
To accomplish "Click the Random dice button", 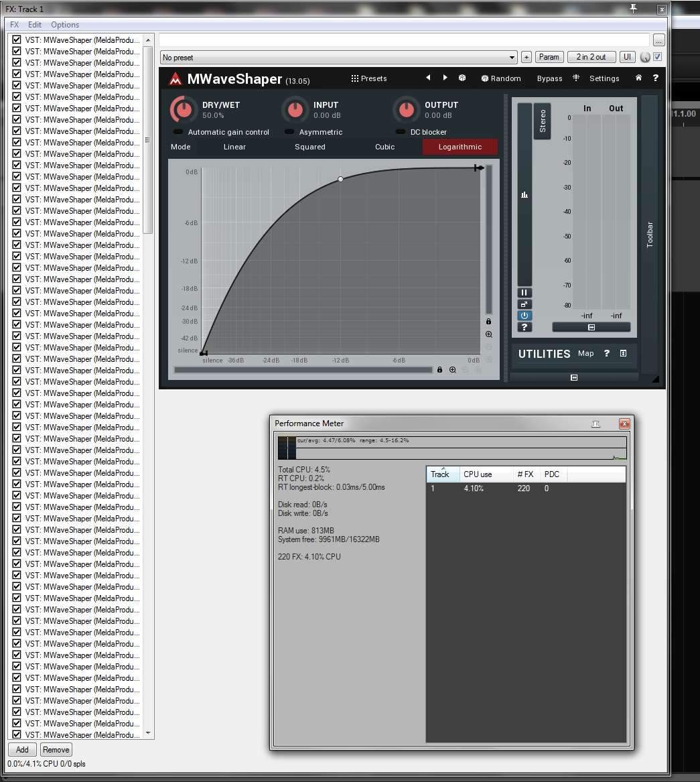I will tap(501, 78).
